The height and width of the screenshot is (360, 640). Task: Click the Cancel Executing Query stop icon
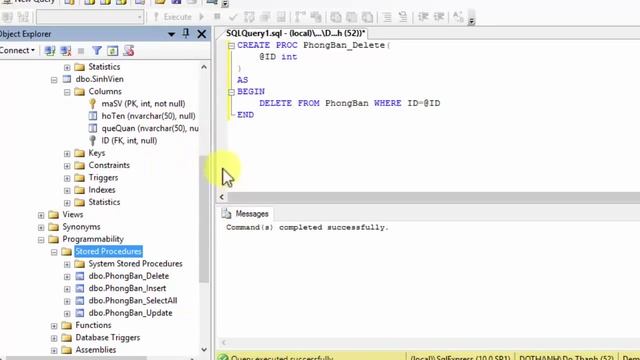coord(217,17)
